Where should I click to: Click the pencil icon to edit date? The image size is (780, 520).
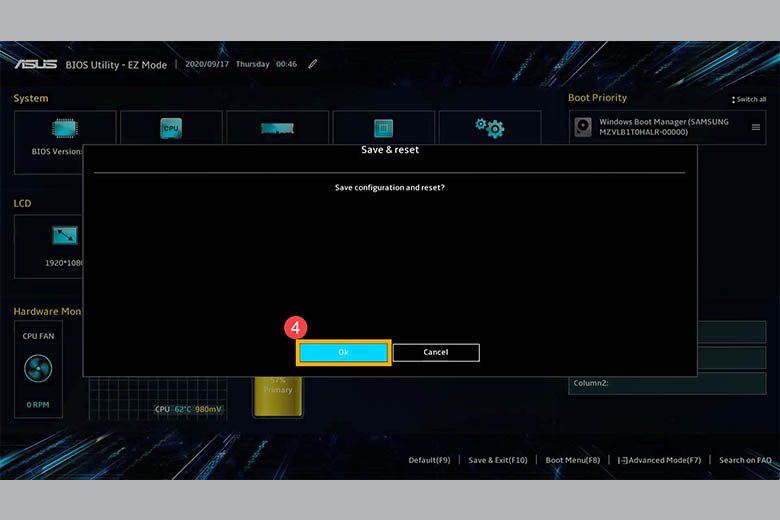[x=313, y=64]
